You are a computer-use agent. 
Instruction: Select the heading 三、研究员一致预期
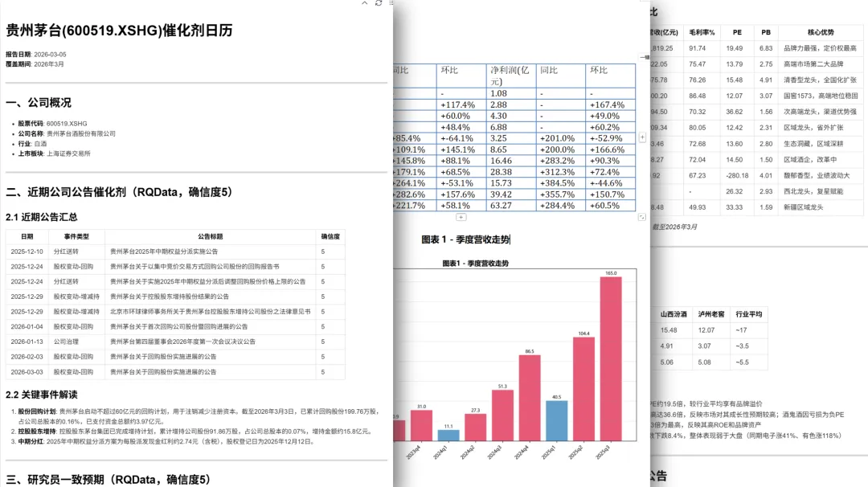pyautogui.click(x=108, y=480)
